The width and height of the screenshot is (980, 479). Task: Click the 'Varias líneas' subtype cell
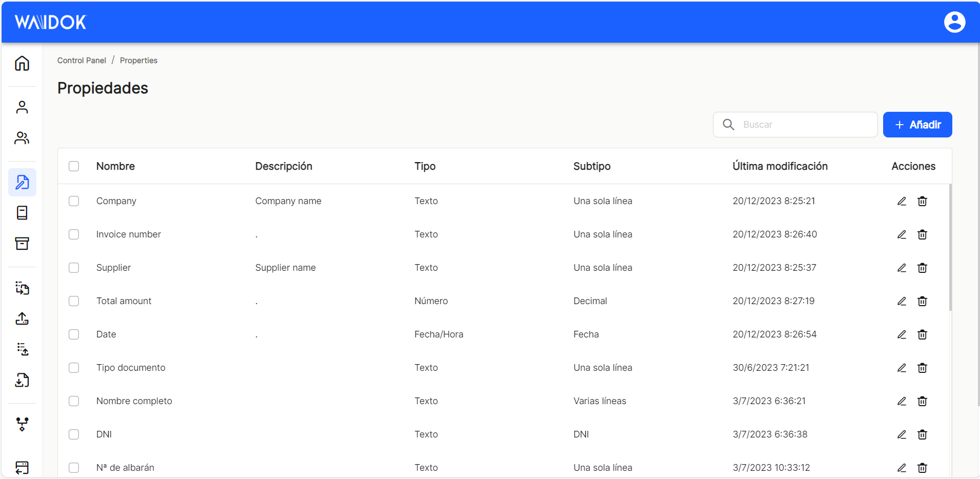coord(600,401)
